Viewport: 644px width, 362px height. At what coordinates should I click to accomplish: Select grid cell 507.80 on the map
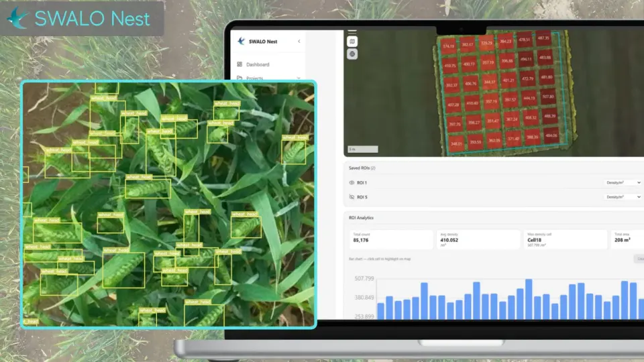point(548,97)
